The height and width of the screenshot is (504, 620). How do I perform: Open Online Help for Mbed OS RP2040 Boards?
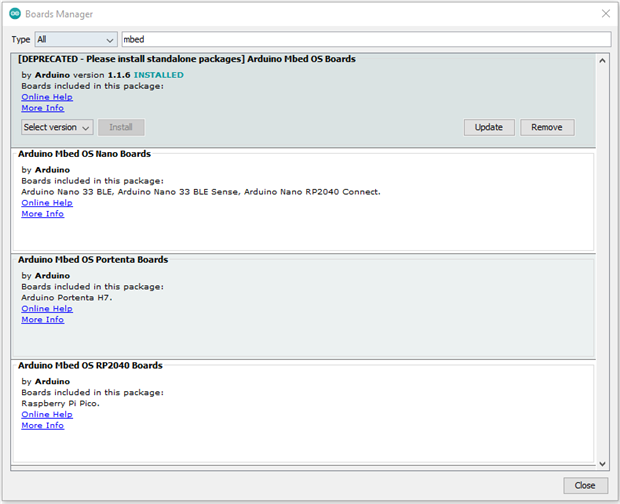pos(47,414)
